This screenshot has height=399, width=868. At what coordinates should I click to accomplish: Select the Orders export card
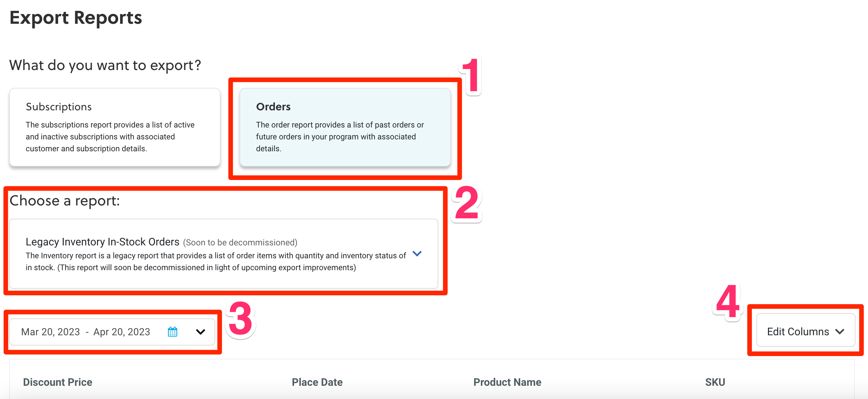tap(345, 127)
